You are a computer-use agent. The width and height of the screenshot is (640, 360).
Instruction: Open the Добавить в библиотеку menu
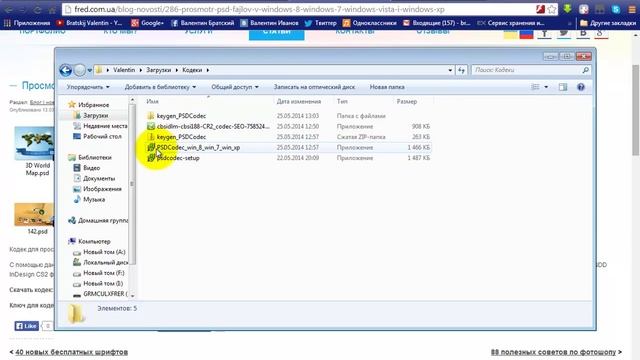[160, 87]
